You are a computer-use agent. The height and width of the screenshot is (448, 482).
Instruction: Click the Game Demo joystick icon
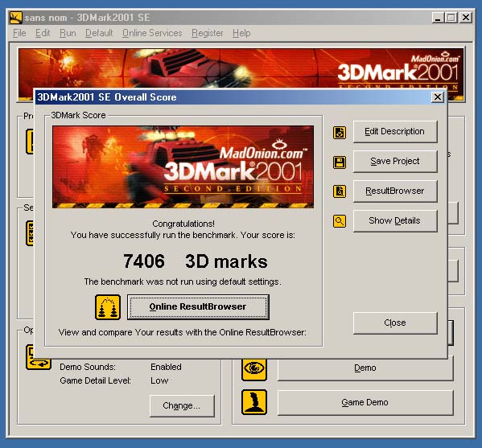point(254,402)
